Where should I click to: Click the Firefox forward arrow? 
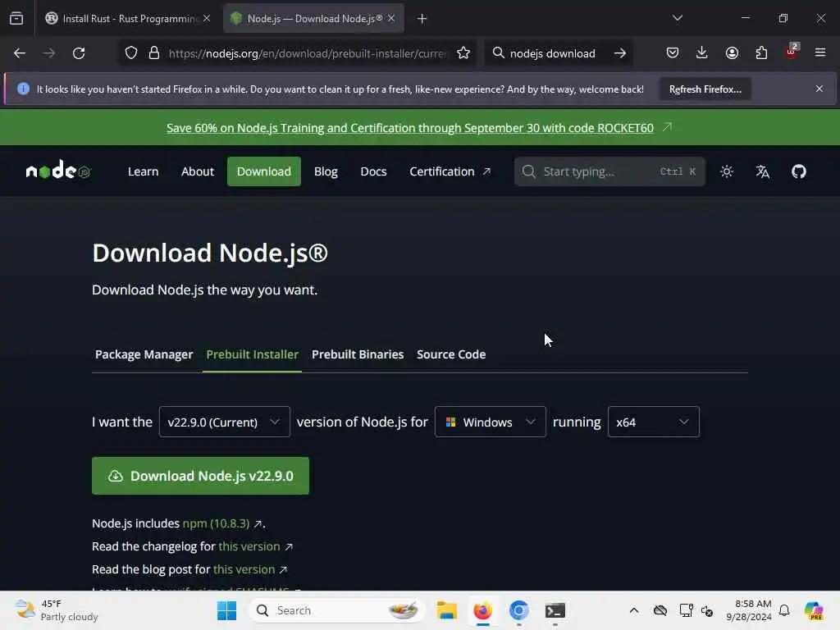point(49,53)
